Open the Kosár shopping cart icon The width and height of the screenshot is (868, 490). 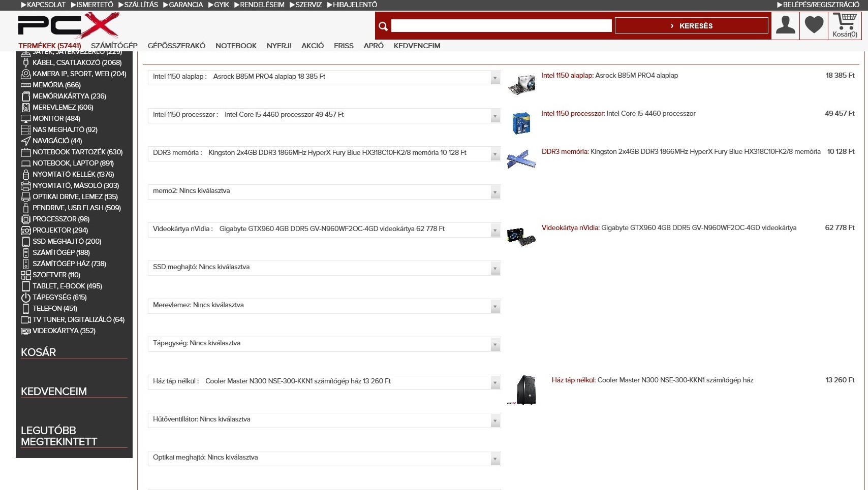845,25
